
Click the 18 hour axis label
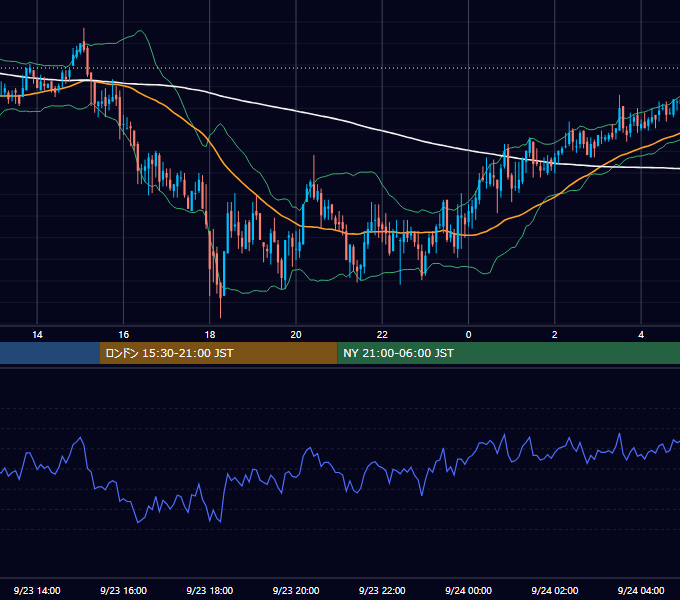click(210, 335)
